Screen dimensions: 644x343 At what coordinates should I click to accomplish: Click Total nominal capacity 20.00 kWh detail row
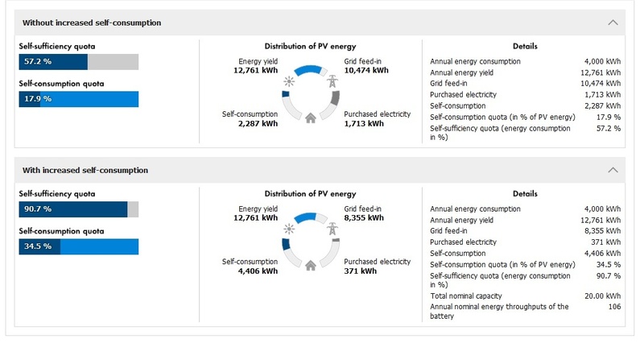[x=525, y=295]
